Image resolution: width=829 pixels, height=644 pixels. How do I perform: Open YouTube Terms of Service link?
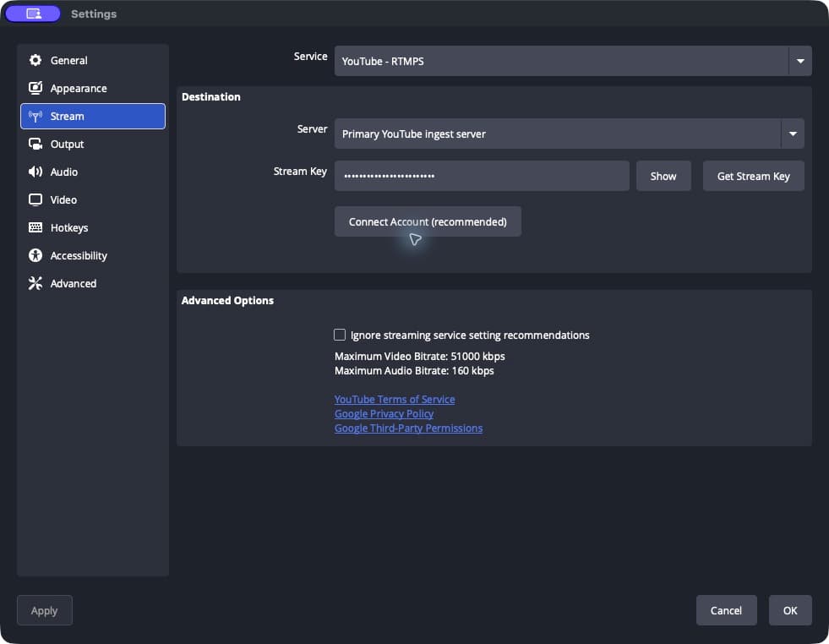tap(395, 399)
